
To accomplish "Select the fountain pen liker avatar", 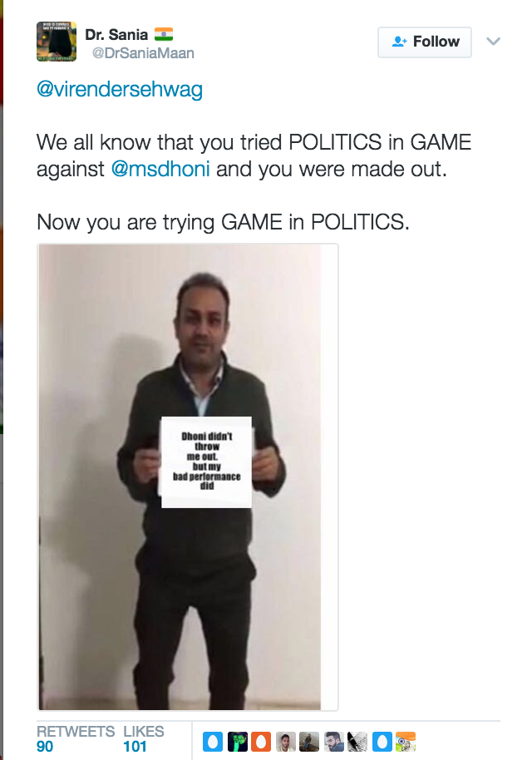I will click(357, 742).
